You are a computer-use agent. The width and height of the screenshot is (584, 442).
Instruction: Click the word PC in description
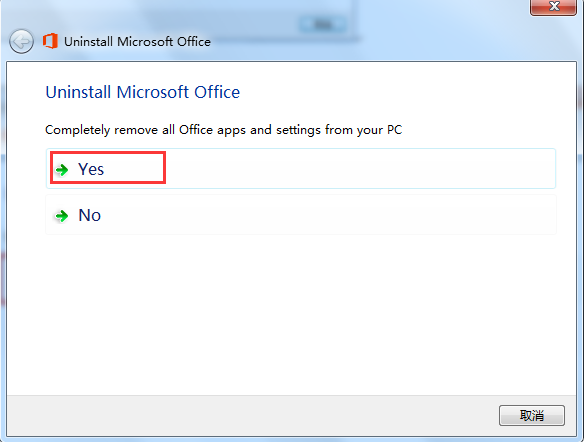(394, 130)
